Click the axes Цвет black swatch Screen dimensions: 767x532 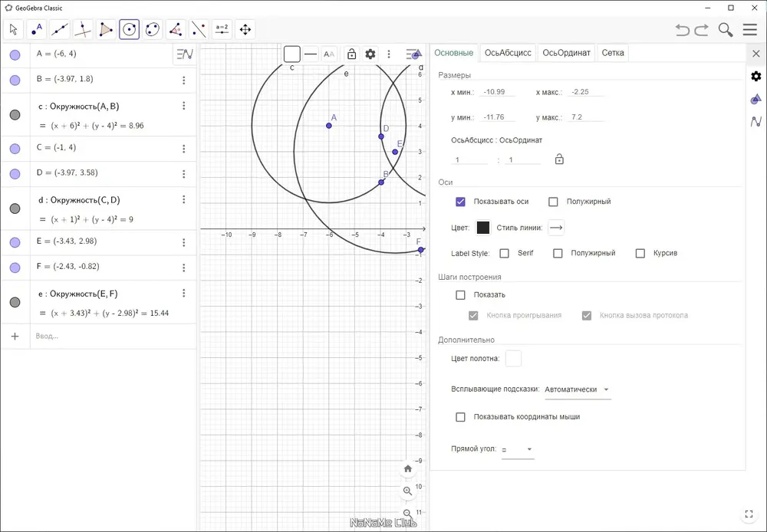pos(482,228)
